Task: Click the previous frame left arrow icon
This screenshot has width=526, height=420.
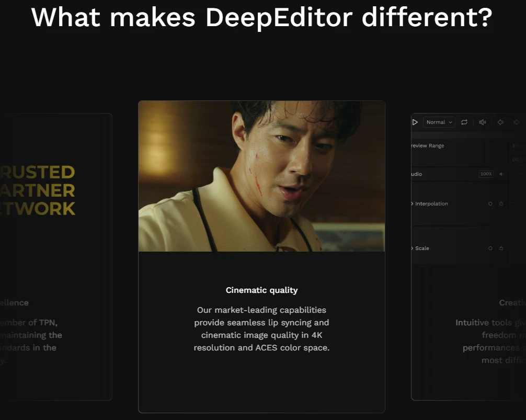Action: coord(500,122)
